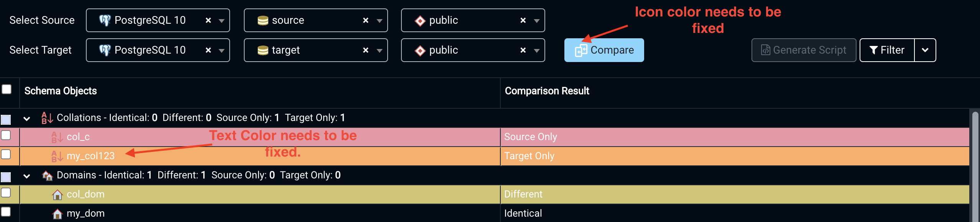Click the Collations group icon
Image resolution: width=980 pixels, height=222 pixels.
point(47,118)
